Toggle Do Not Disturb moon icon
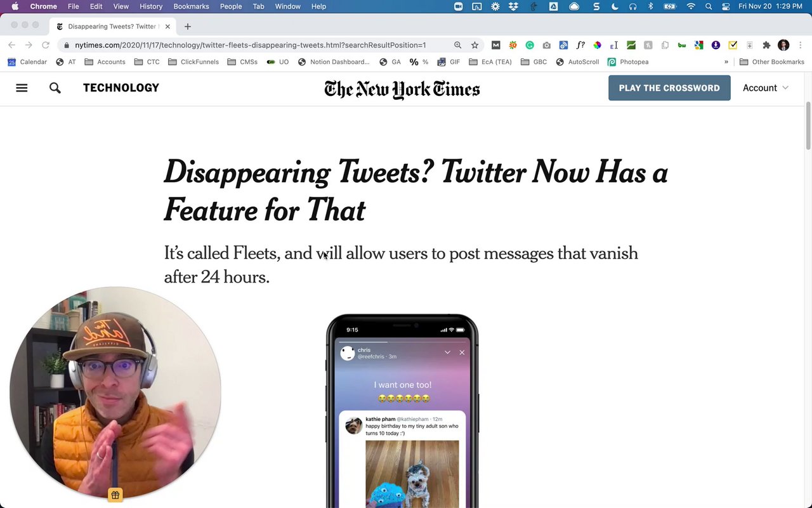Image resolution: width=812 pixels, height=508 pixels. [x=615, y=6]
